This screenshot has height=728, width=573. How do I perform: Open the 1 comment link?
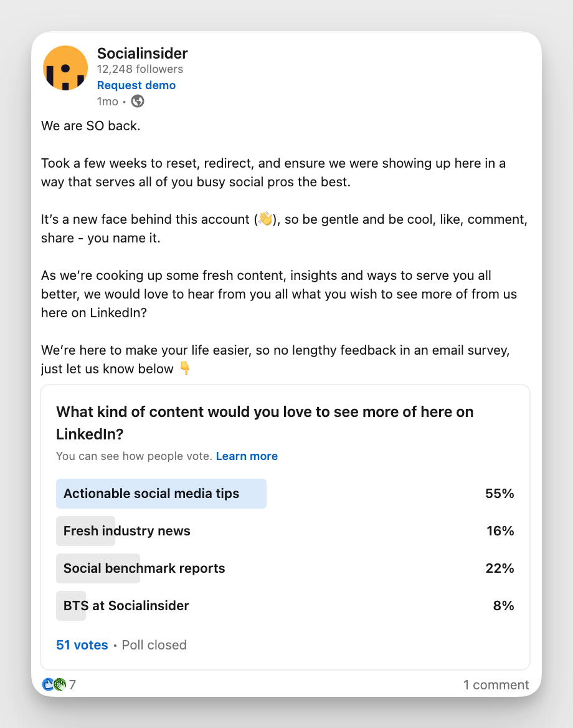click(x=496, y=684)
